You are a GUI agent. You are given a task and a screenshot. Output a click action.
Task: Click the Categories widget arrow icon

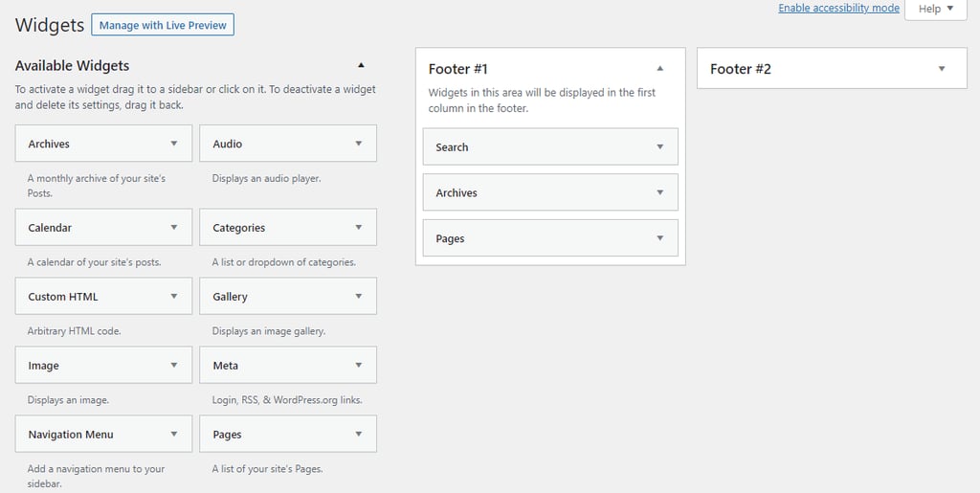pos(359,228)
